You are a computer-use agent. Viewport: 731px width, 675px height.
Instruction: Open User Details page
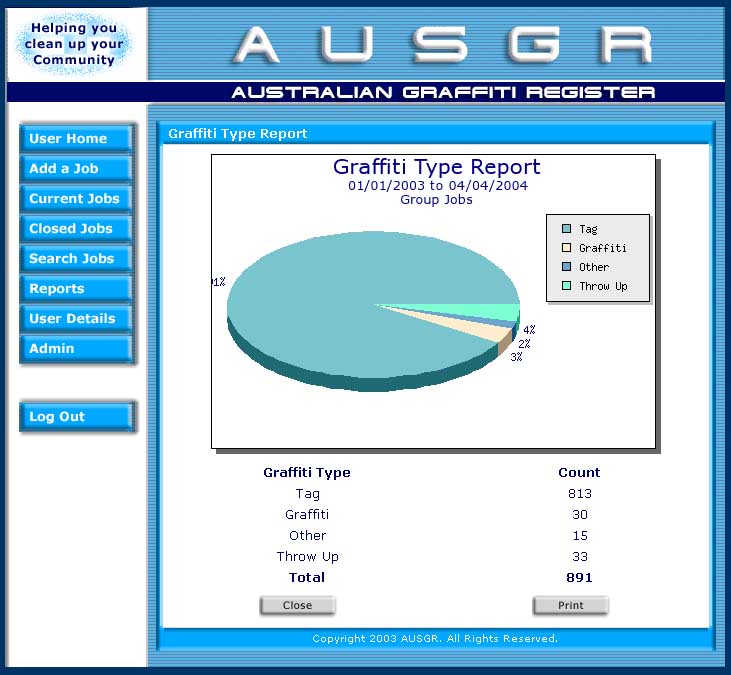(76, 319)
